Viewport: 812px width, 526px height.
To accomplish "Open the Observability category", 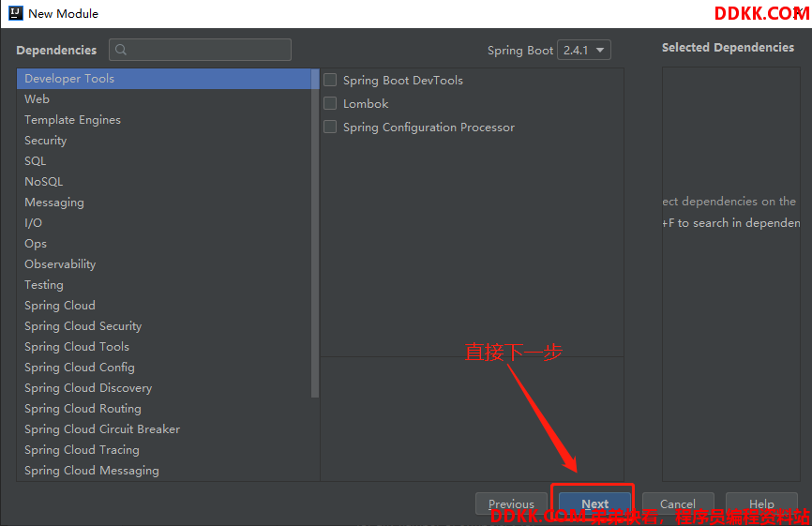I will coord(164,264).
